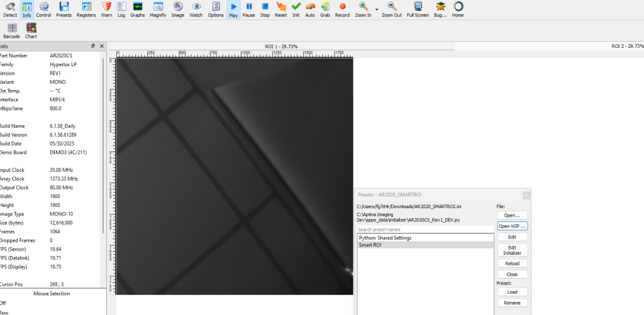Open the Watch eye icon

click(196, 10)
